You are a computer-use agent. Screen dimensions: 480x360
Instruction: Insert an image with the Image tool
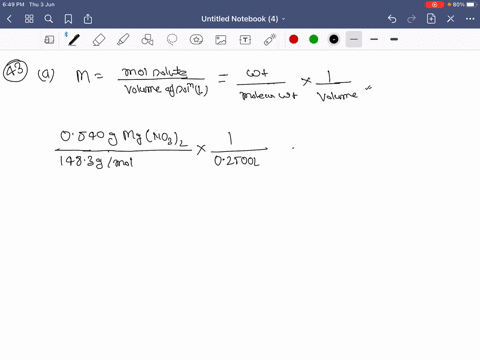[x=221, y=40]
